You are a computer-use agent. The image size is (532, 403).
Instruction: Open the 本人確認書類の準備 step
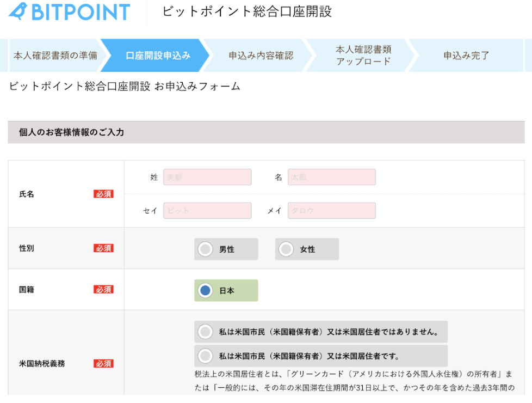click(55, 56)
